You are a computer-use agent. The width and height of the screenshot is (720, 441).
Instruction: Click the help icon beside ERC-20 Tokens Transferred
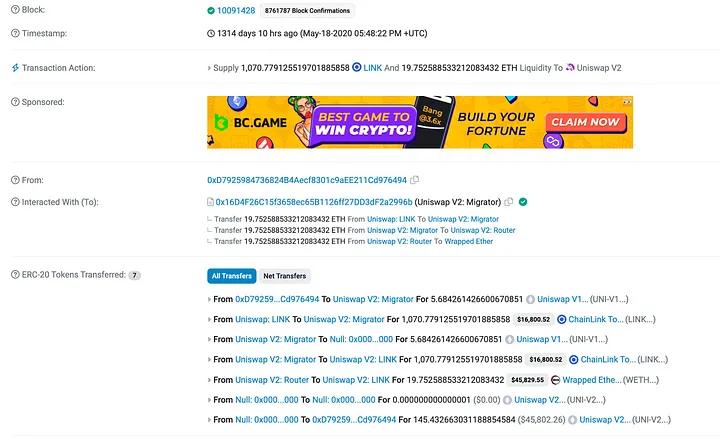pyautogui.click(x=14, y=274)
